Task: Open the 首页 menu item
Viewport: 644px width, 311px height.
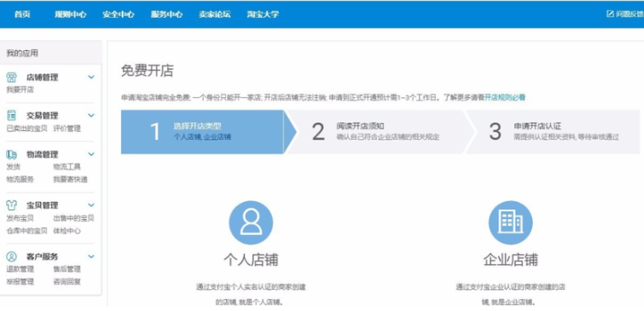Action: pyautogui.click(x=22, y=14)
